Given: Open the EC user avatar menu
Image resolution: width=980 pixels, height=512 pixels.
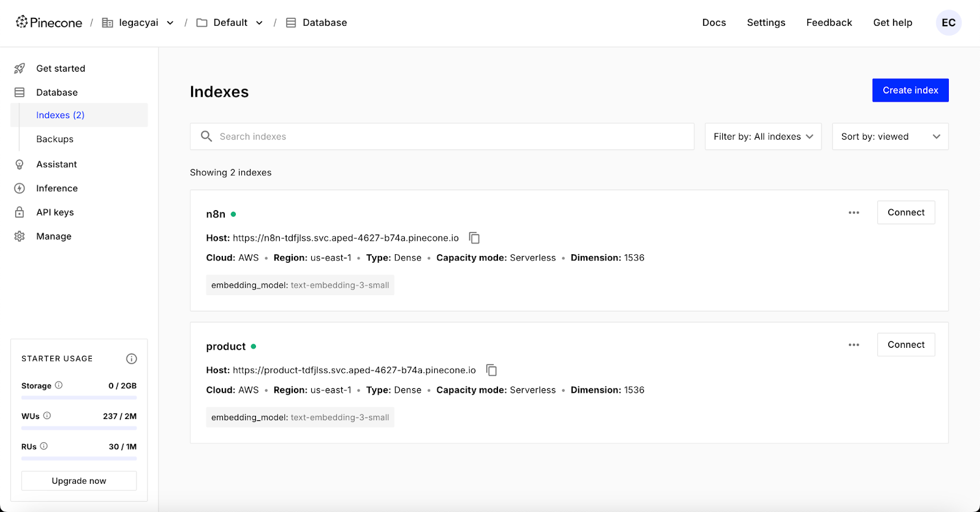Looking at the screenshot, I should (949, 23).
